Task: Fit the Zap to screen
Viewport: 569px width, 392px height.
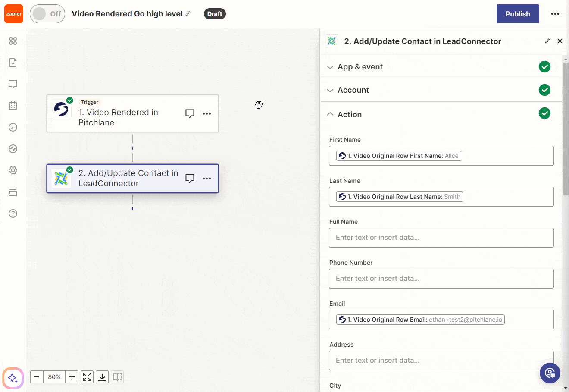Action: [87, 377]
